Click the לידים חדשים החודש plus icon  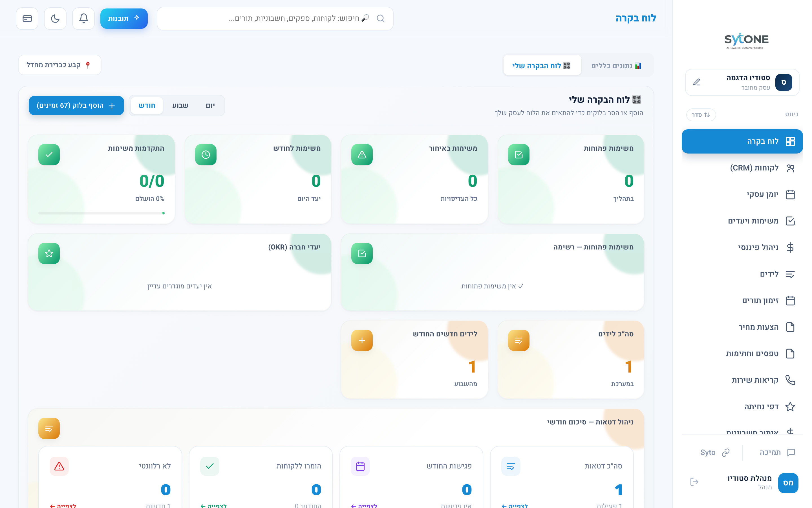coord(362,340)
